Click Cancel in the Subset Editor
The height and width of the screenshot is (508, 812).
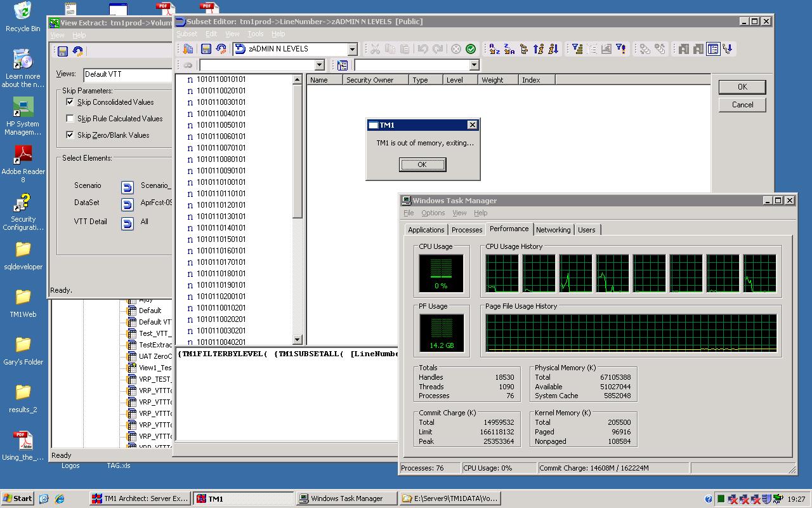click(742, 105)
